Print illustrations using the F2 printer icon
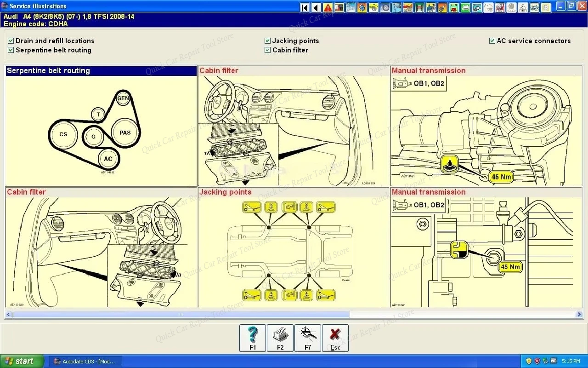Image resolution: width=588 pixels, height=368 pixels. (x=280, y=338)
